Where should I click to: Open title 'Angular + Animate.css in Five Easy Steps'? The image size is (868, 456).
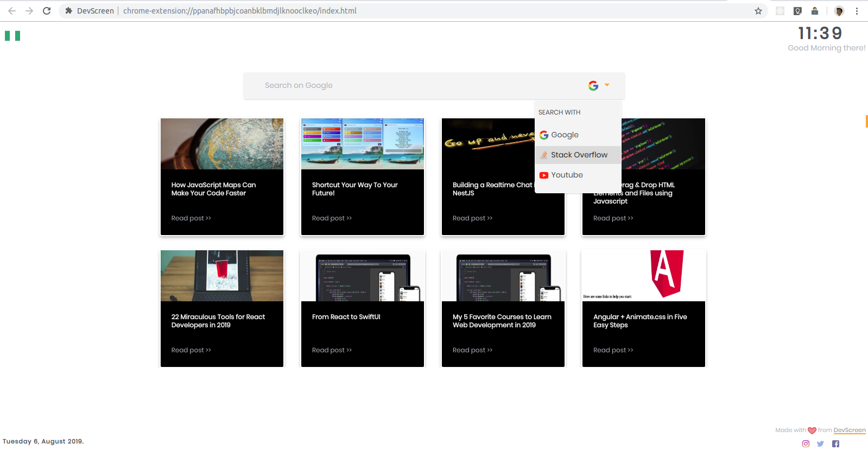(640, 321)
